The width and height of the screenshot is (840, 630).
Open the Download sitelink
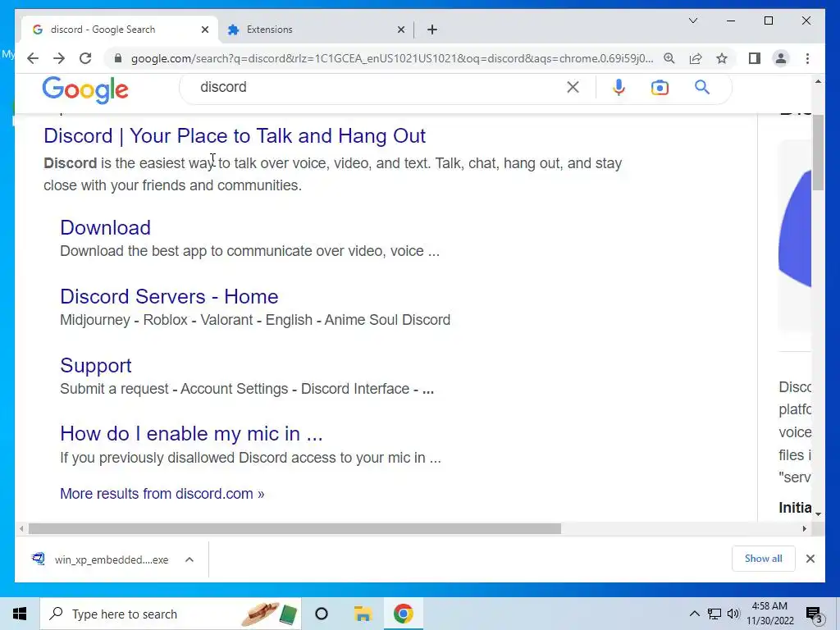pyautogui.click(x=106, y=228)
